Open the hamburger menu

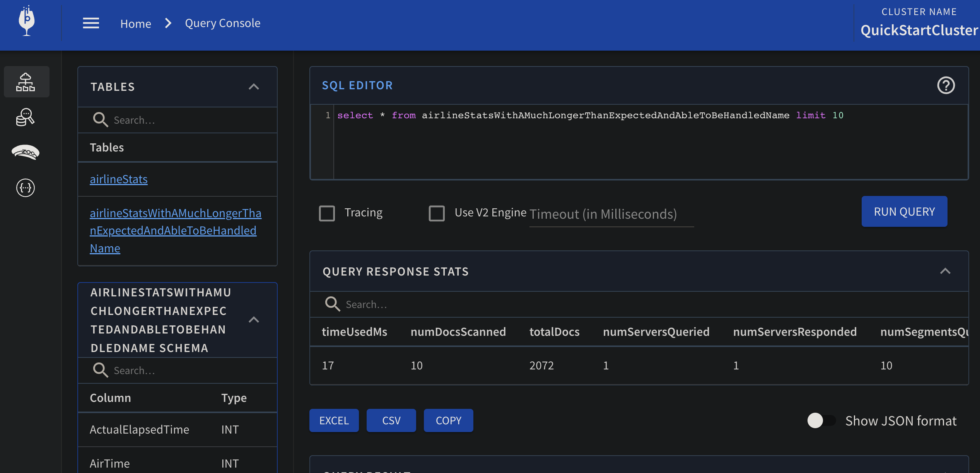(x=91, y=23)
